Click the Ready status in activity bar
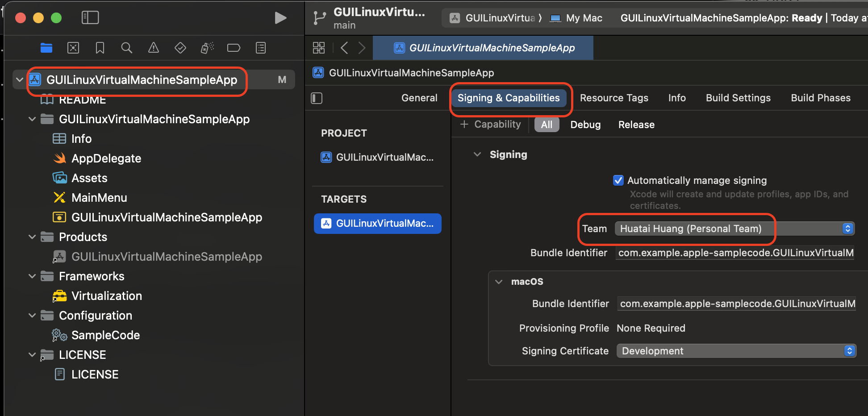 (807, 18)
